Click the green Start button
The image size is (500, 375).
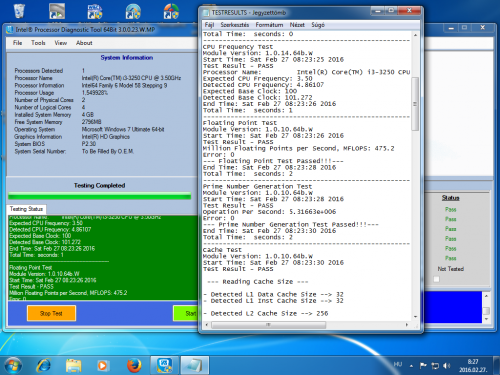[x=186, y=313]
